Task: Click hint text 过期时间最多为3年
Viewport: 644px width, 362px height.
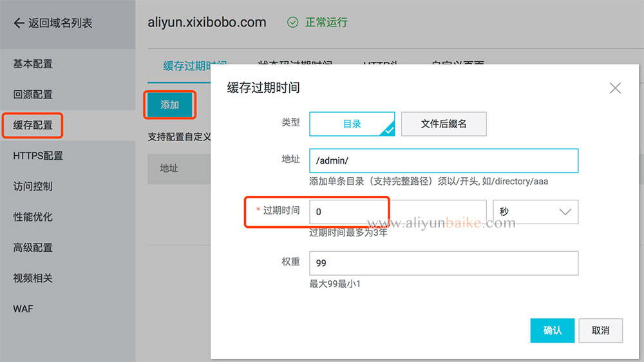Action: [x=348, y=233]
